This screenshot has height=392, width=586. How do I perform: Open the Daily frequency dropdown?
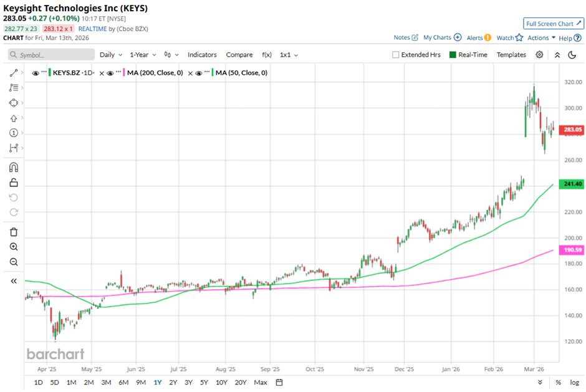click(x=111, y=55)
